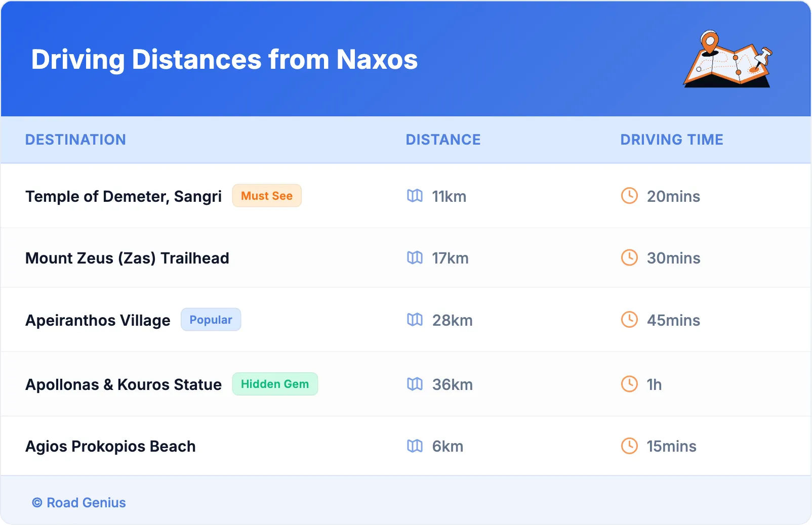This screenshot has height=525, width=812.
Task: Select Apollonas & Kouros Statue
Action: coord(124,384)
